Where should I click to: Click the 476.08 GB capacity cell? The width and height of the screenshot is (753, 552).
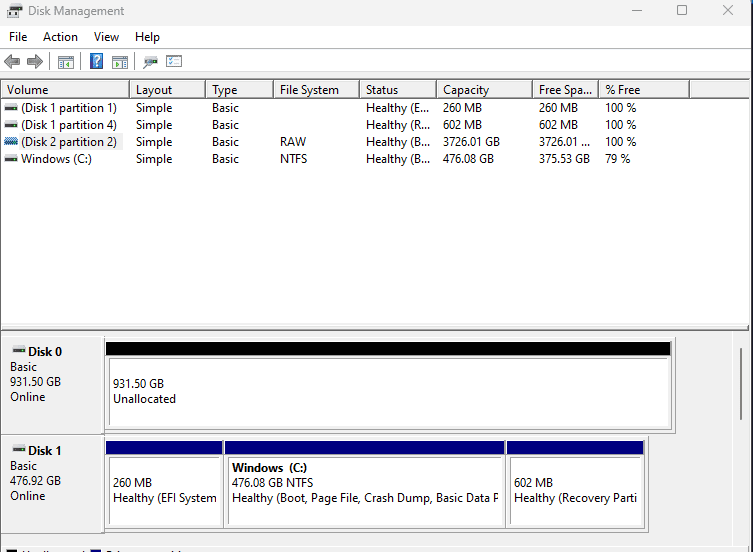click(x=468, y=159)
